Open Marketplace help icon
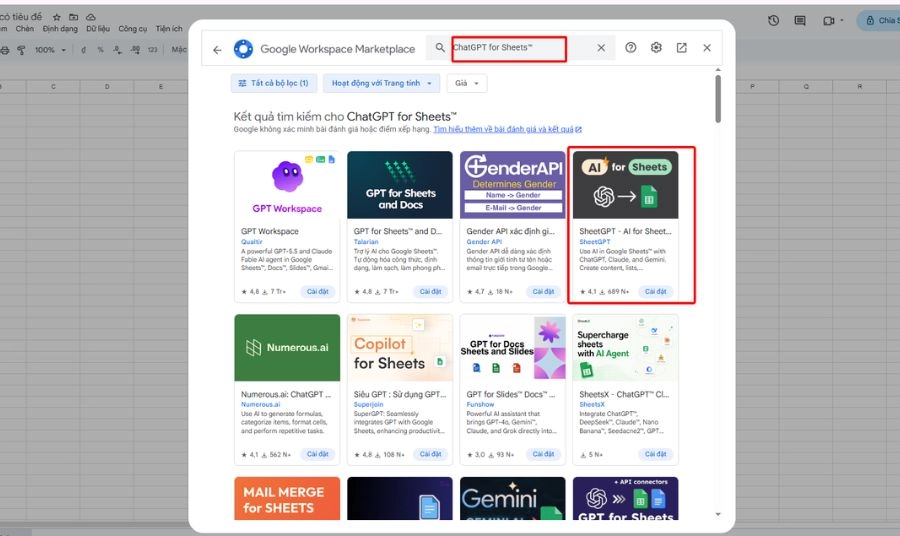 [631, 48]
